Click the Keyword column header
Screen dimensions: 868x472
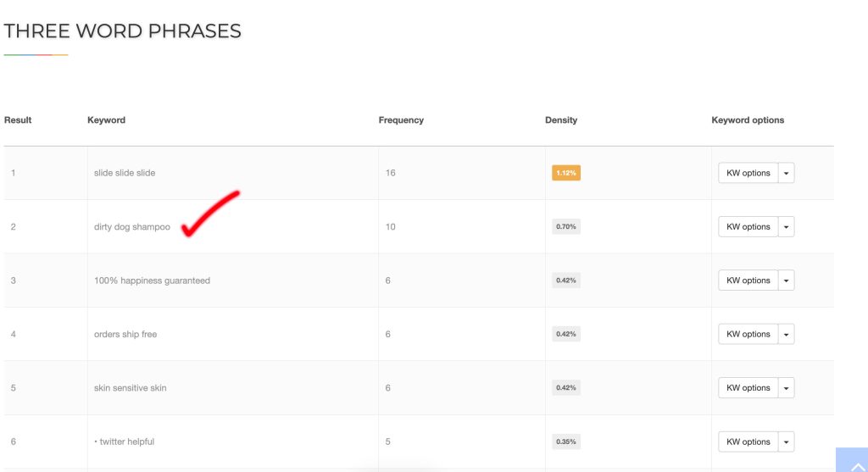click(x=106, y=120)
